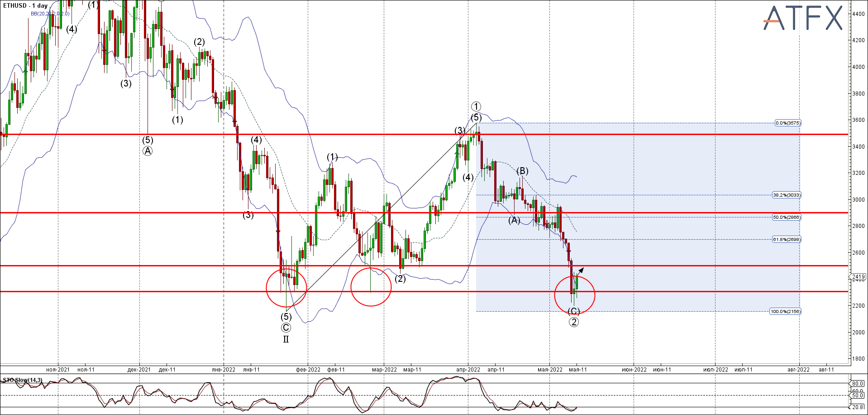Click the июн-2022 date label
The image size is (868, 415).
[x=634, y=370]
